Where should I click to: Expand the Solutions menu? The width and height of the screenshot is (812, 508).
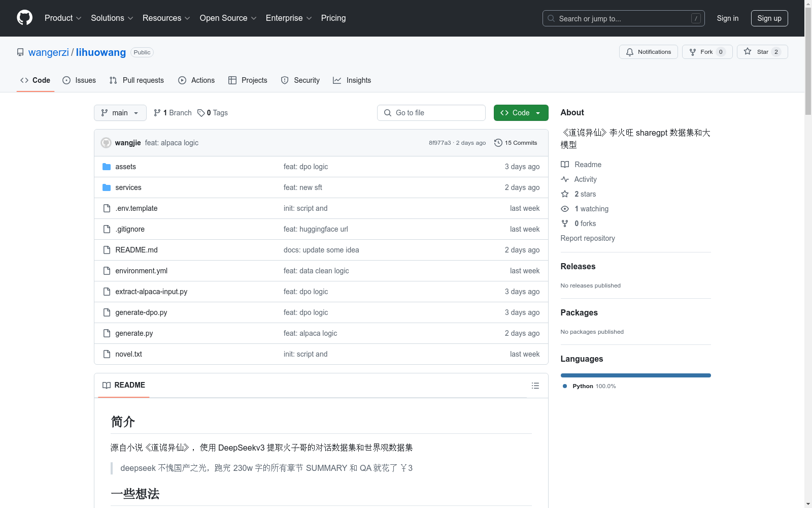click(112, 18)
